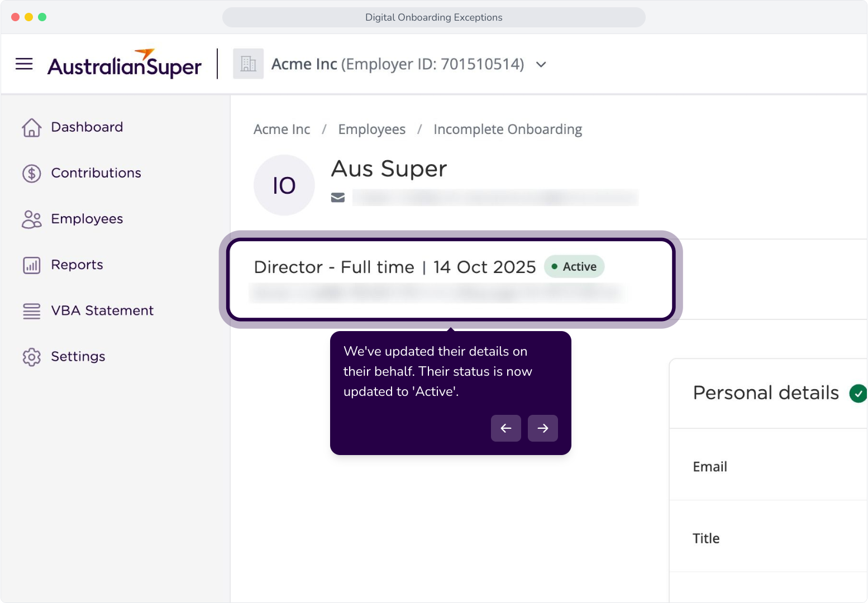Screen dimensions: 868x603
Task: Click the envelope email icon under Aus Super
Action: tap(338, 198)
